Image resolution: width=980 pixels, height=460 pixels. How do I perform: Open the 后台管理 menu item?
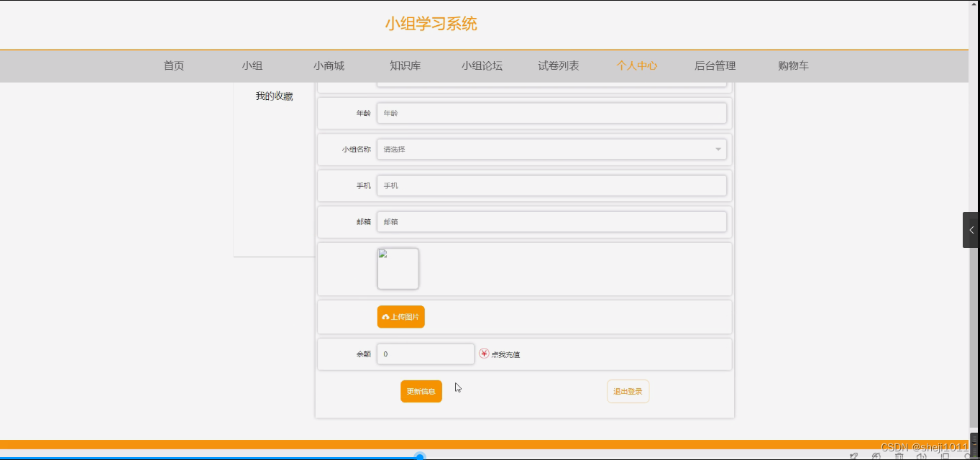[715, 65]
